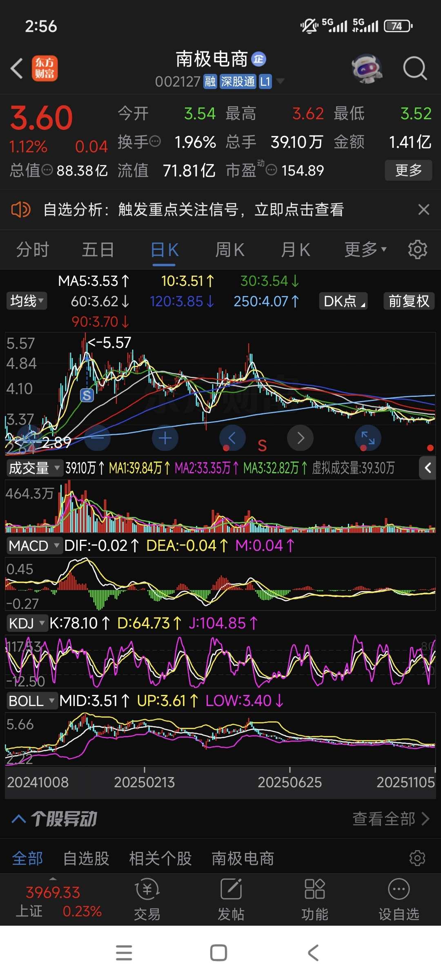
Task: Select the 南极电商 filter tab
Action: point(243,858)
